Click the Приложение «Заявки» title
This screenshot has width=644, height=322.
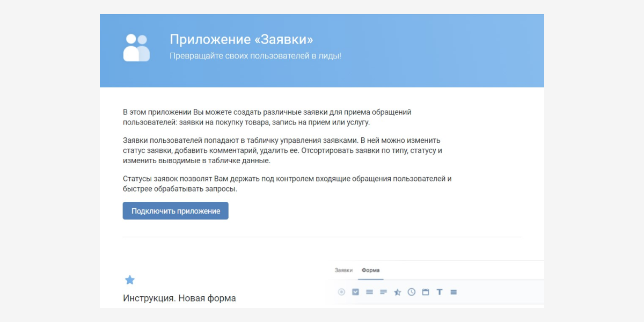coord(241,40)
